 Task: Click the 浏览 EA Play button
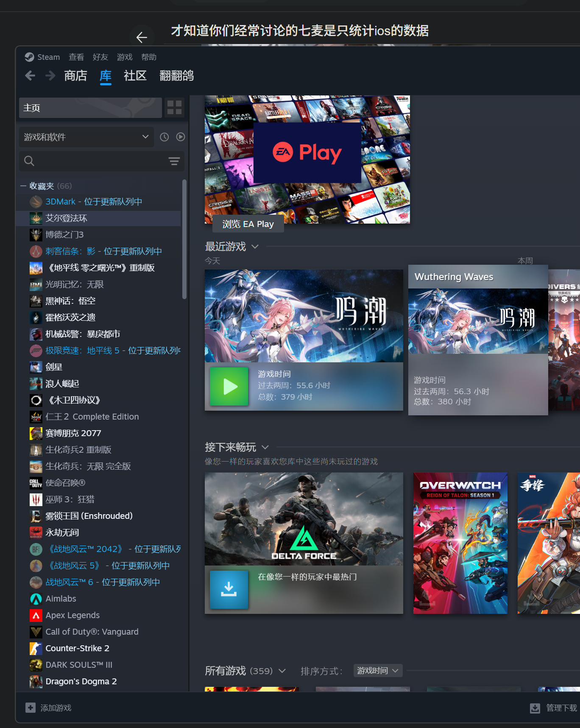click(248, 224)
